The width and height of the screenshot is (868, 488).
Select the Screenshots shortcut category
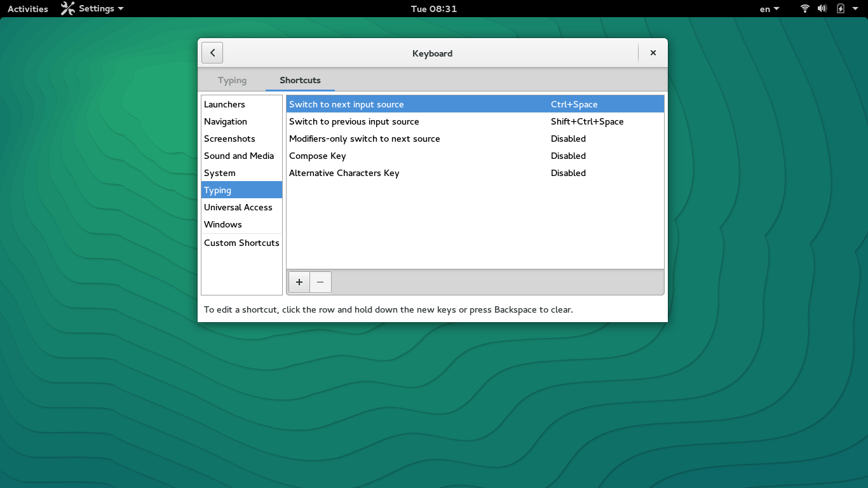click(229, 139)
